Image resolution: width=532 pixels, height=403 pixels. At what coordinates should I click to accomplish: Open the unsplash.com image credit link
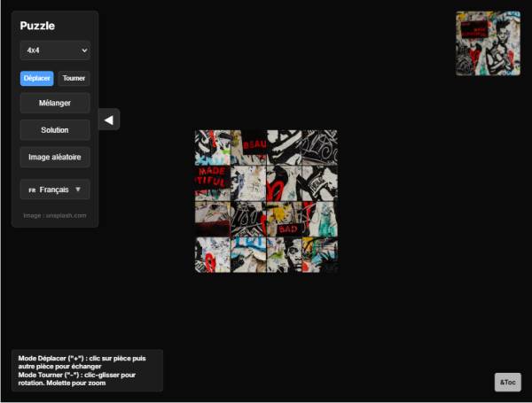tap(55, 215)
